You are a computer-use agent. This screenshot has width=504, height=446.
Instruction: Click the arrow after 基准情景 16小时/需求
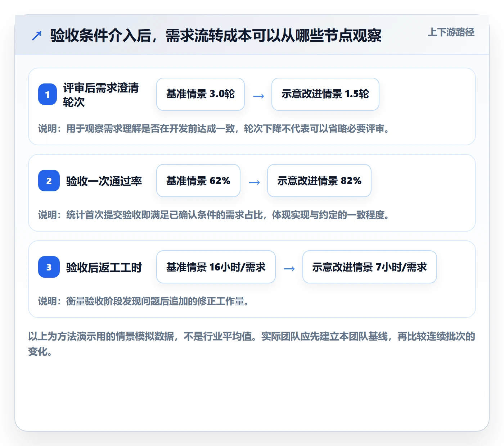click(x=289, y=269)
